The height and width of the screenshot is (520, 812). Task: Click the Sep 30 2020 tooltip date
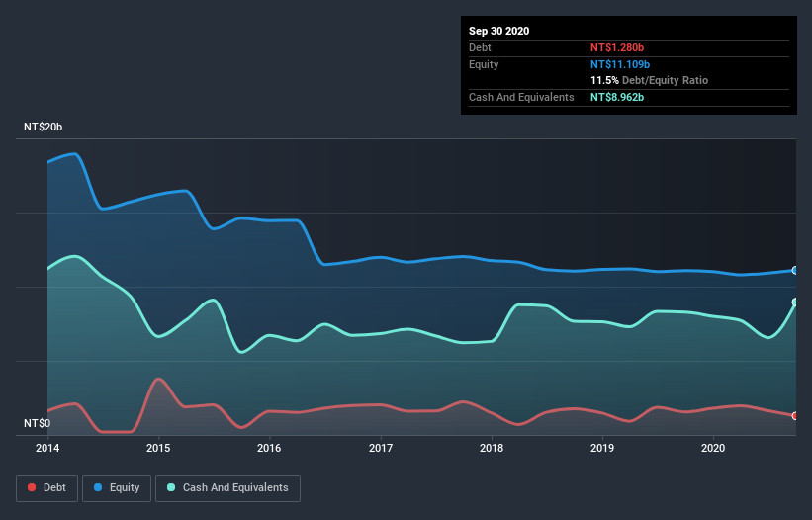[499, 31]
